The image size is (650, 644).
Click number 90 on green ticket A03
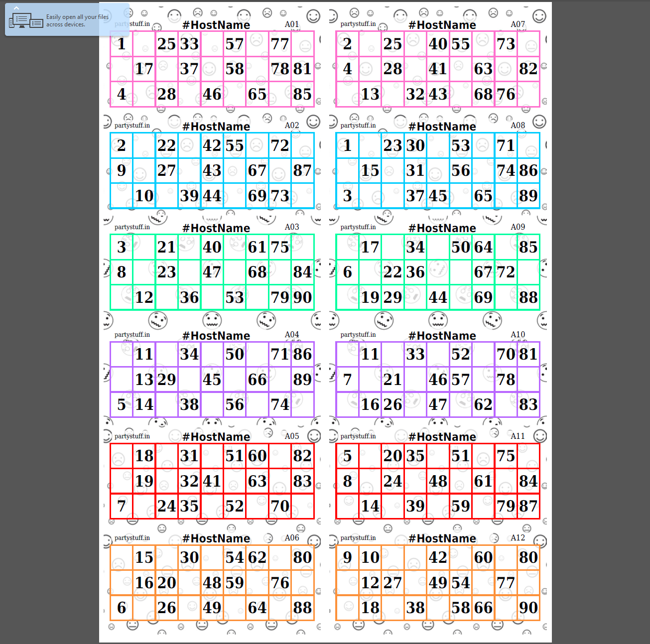[x=302, y=297]
